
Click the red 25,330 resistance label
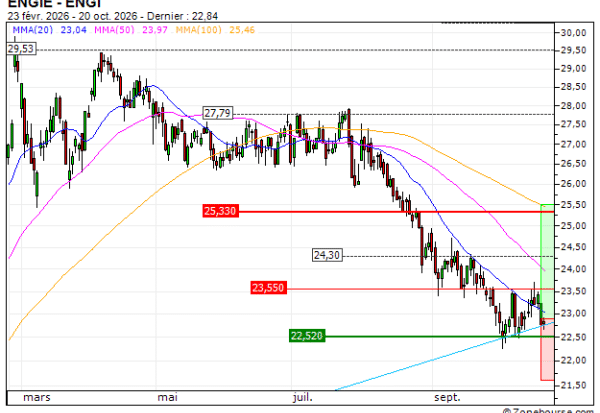(x=221, y=211)
